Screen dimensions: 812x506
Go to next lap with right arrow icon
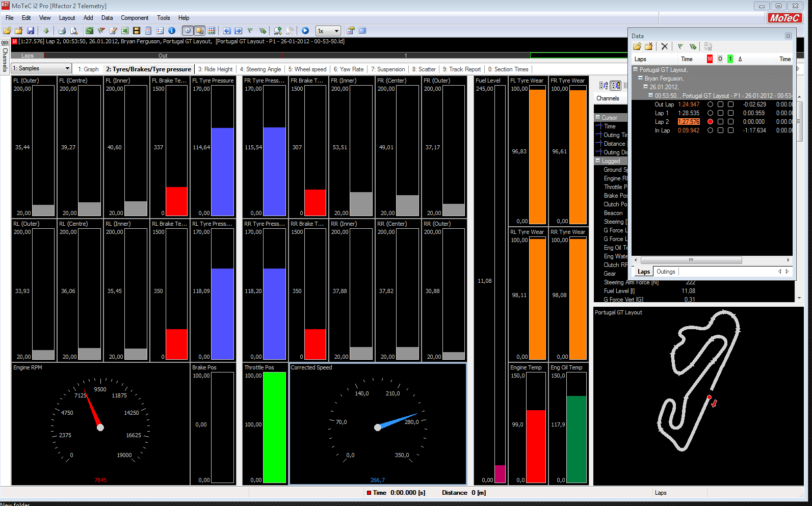pos(239,31)
